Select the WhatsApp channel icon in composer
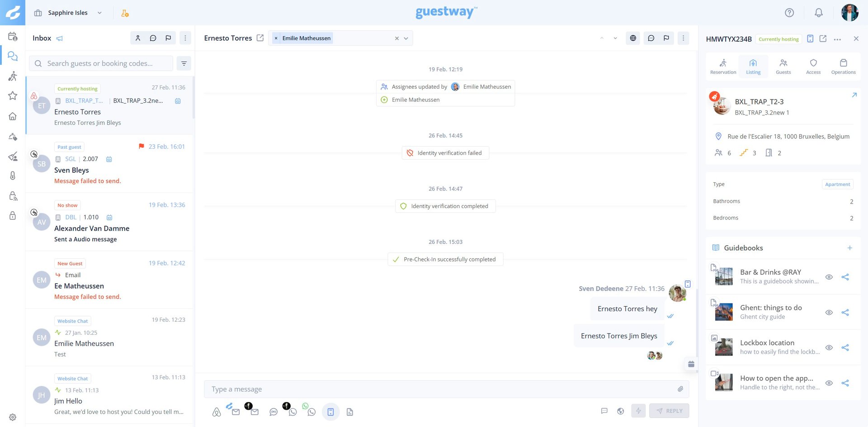 tap(311, 412)
